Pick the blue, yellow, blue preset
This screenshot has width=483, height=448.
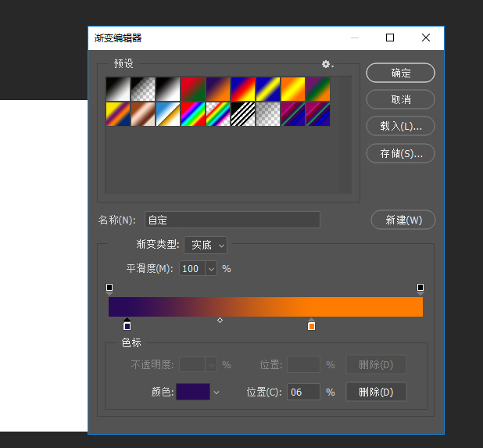(x=268, y=89)
